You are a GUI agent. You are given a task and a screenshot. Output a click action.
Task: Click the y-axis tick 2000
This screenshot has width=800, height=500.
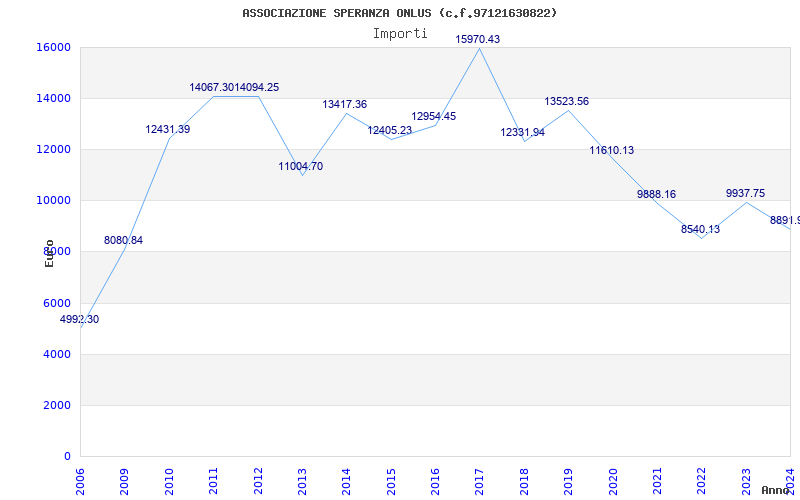pos(56,405)
